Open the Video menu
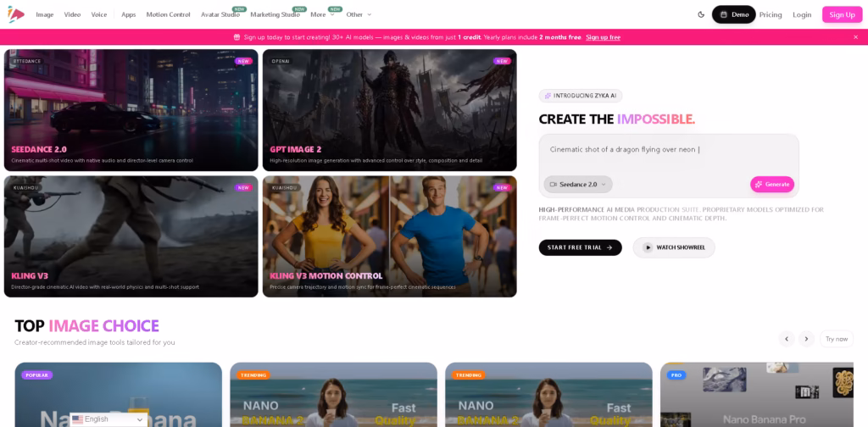 72,14
